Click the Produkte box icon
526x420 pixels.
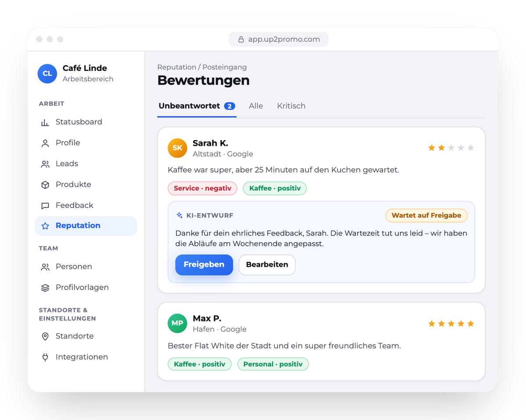(45, 185)
